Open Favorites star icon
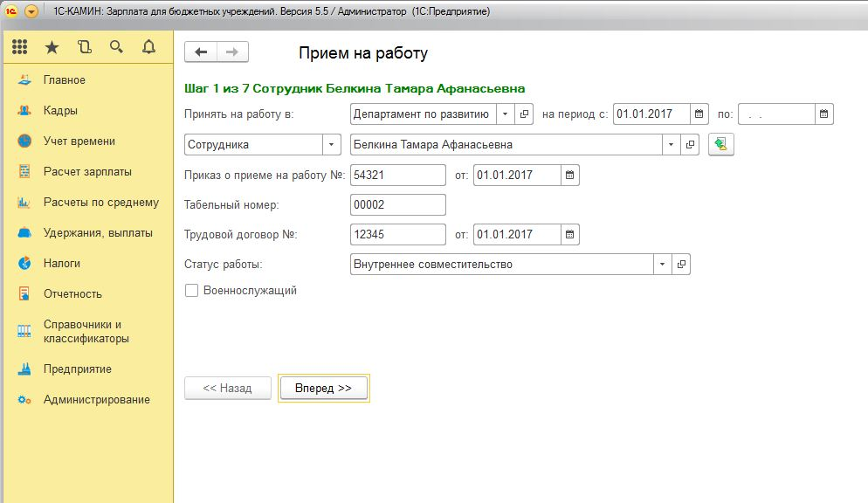 (52, 47)
